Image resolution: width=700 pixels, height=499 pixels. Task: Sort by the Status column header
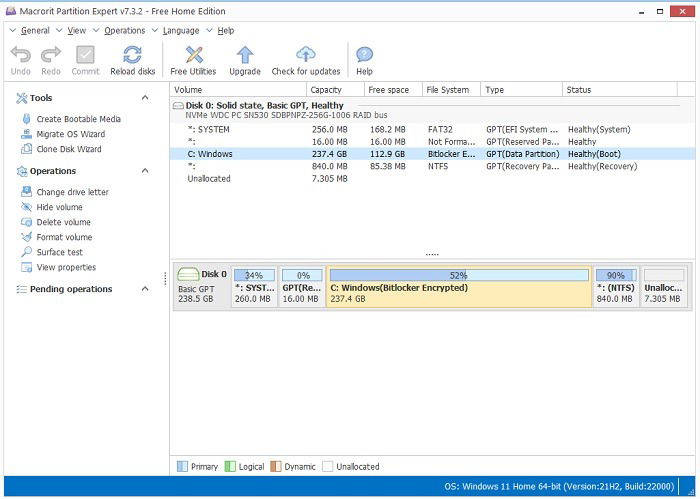click(620, 90)
